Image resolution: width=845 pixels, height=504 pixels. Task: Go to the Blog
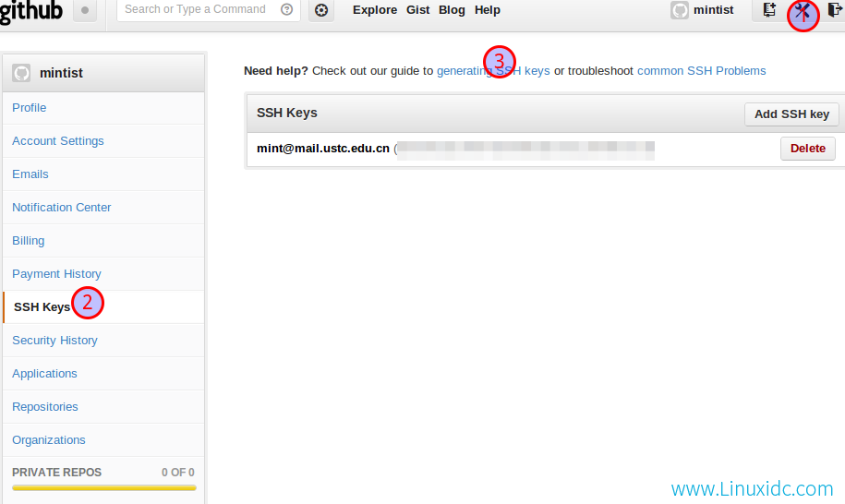point(452,9)
